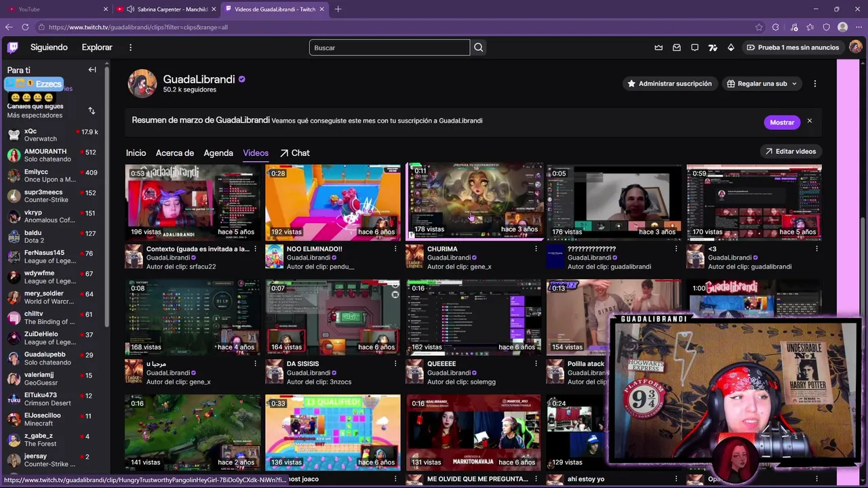Open browser favorites list icon

click(810, 27)
